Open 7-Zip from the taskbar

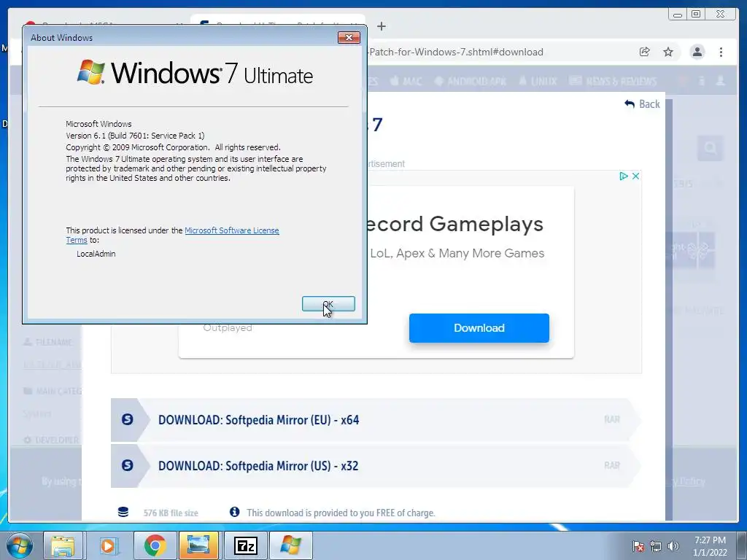(245, 545)
